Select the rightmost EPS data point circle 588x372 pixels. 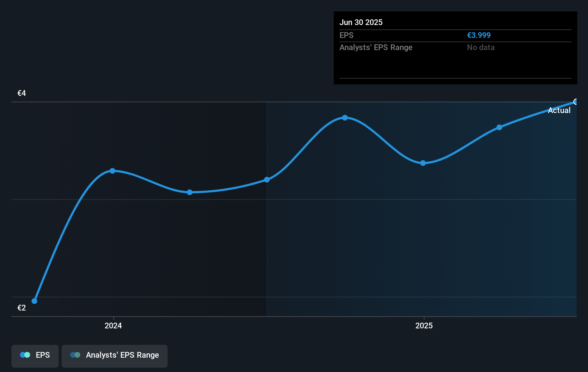coord(576,102)
